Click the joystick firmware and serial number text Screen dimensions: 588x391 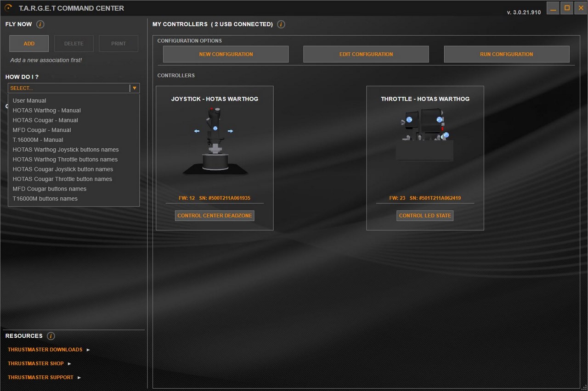[x=215, y=198]
